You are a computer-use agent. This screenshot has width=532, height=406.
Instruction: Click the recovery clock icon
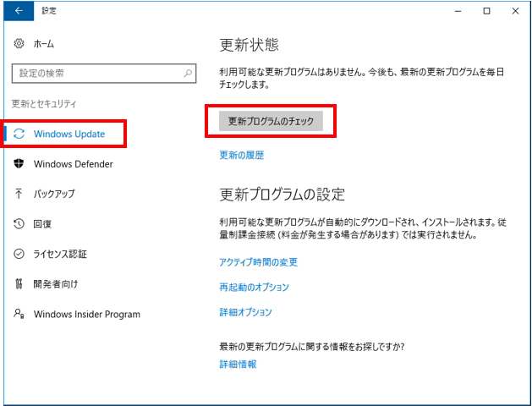[19, 223]
